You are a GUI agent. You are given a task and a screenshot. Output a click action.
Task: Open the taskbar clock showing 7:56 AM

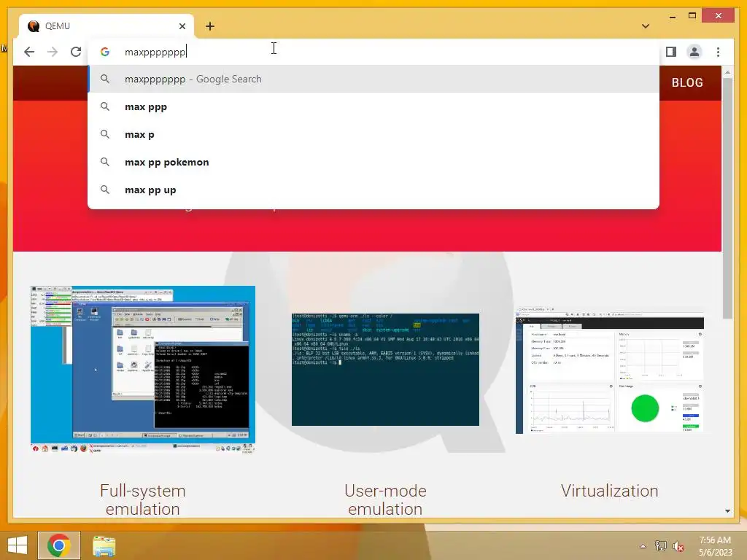[x=715, y=546]
